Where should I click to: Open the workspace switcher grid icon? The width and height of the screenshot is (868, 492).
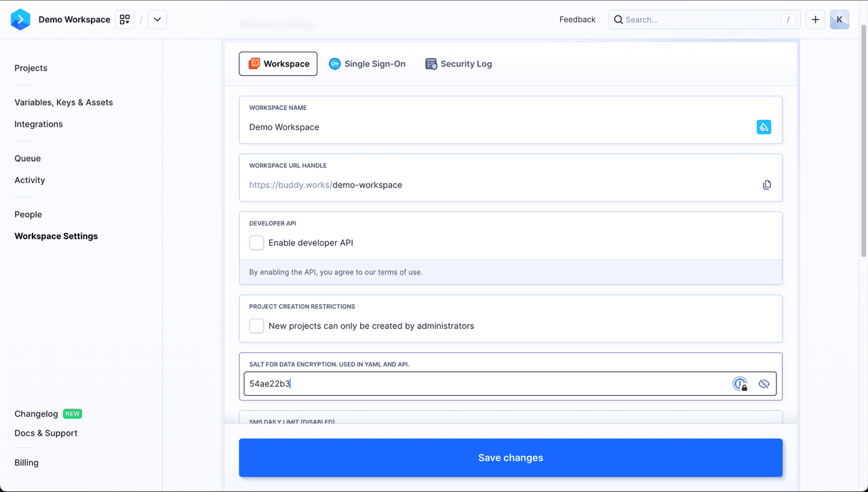tap(125, 20)
